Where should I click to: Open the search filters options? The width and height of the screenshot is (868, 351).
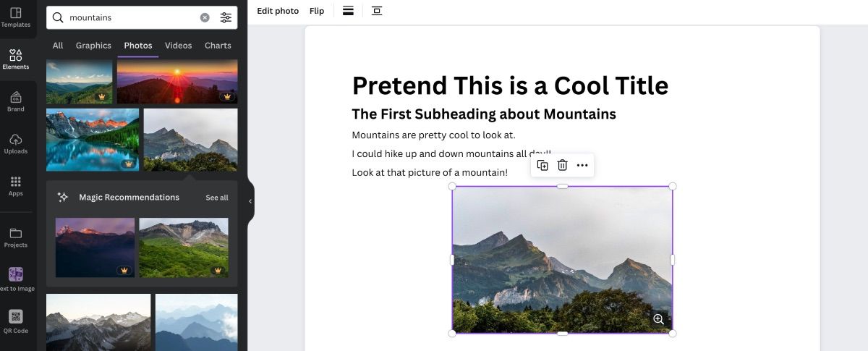click(x=226, y=17)
